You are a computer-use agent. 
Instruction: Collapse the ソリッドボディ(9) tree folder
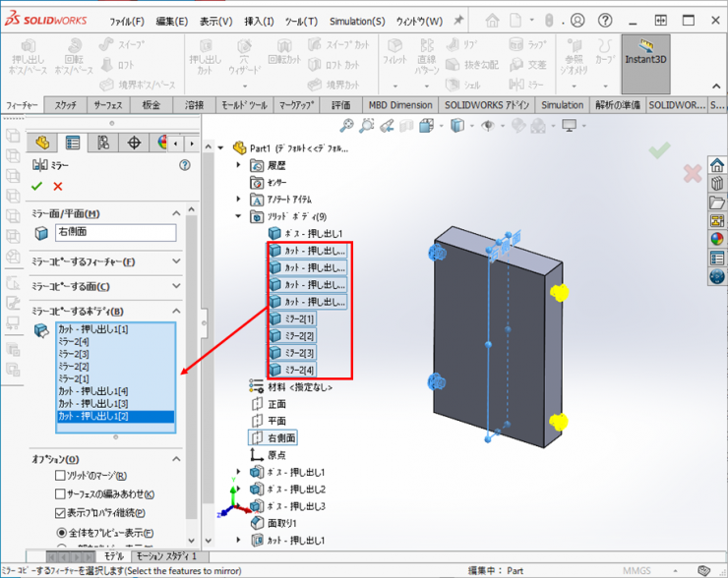239,216
